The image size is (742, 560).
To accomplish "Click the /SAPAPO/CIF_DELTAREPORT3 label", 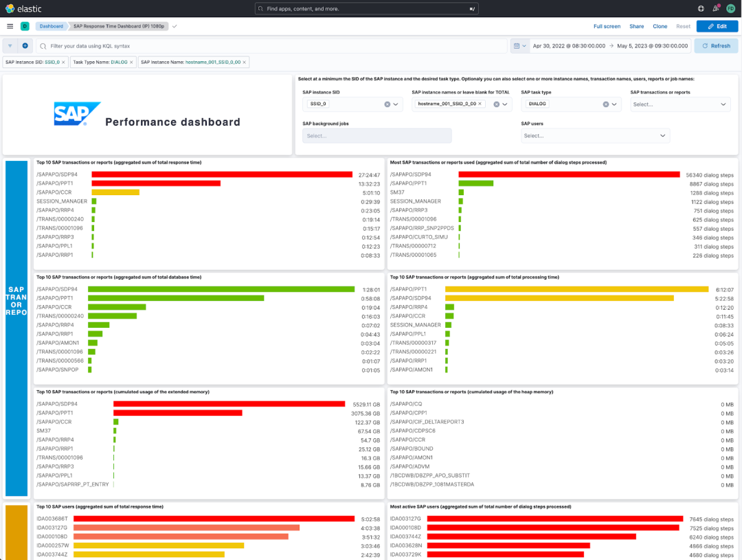I will [x=427, y=422].
